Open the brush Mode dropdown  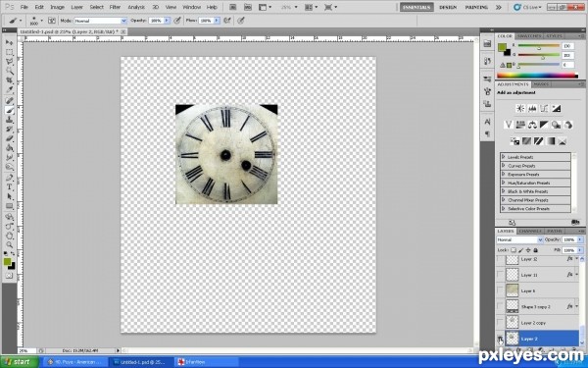click(x=101, y=21)
